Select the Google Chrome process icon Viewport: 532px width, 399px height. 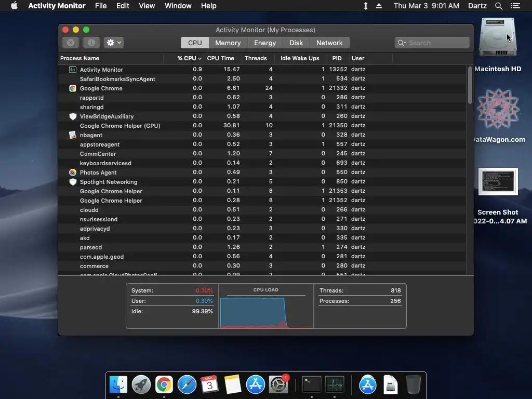73,88
